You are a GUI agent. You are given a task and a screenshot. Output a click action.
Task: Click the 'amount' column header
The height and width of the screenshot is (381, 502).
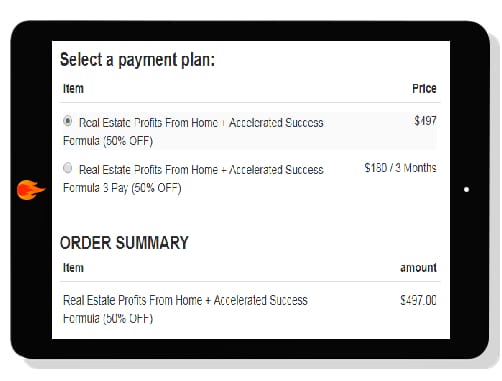click(418, 268)
